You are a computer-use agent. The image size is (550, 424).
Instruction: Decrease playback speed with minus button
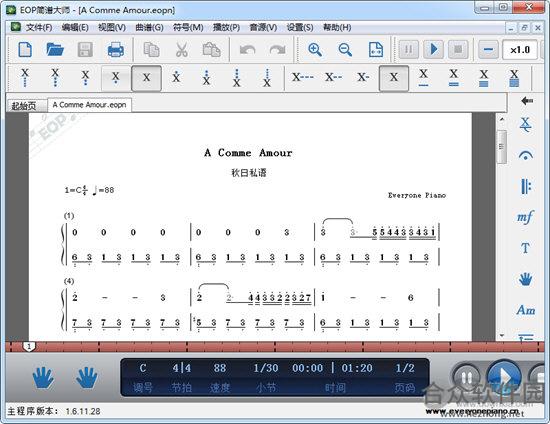pos(488,49)
